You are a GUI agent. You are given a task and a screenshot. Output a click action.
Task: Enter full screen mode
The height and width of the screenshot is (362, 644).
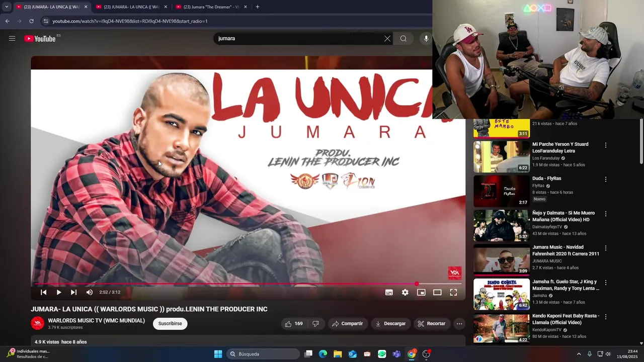(x=453, y=292)
